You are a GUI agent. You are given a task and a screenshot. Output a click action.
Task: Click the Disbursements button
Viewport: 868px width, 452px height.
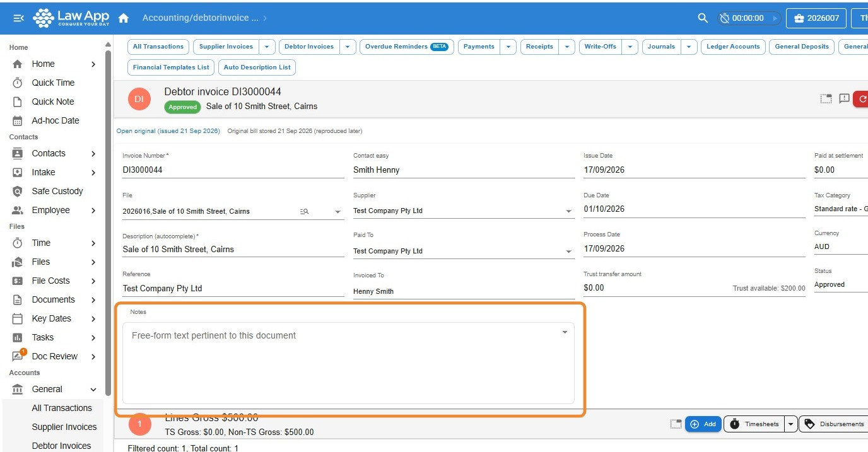coord(833,424)
